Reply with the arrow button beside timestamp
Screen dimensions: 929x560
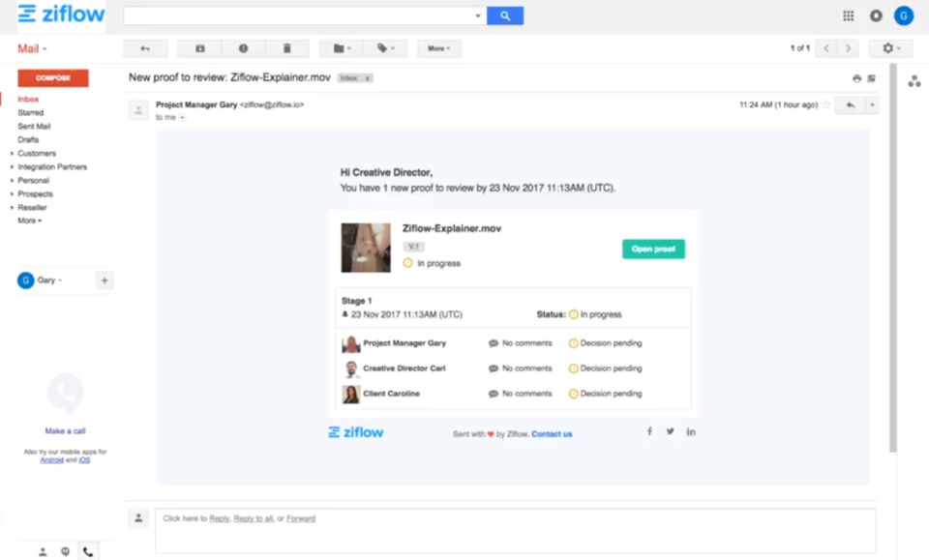tap(851, 105)
